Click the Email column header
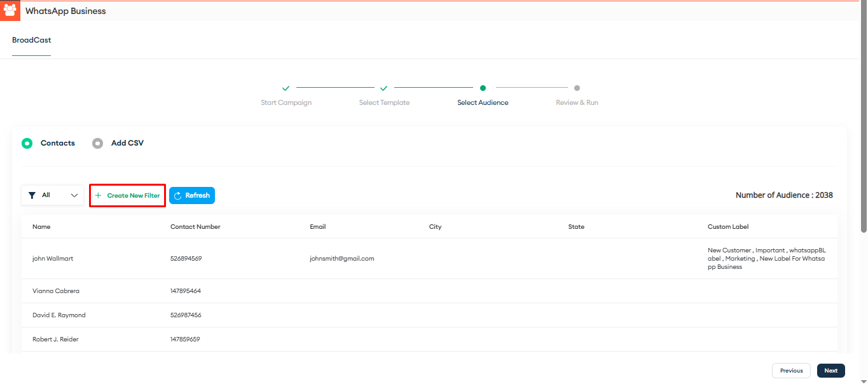The width and height of the screenshot is (868, 384). (x=318, y=227)
